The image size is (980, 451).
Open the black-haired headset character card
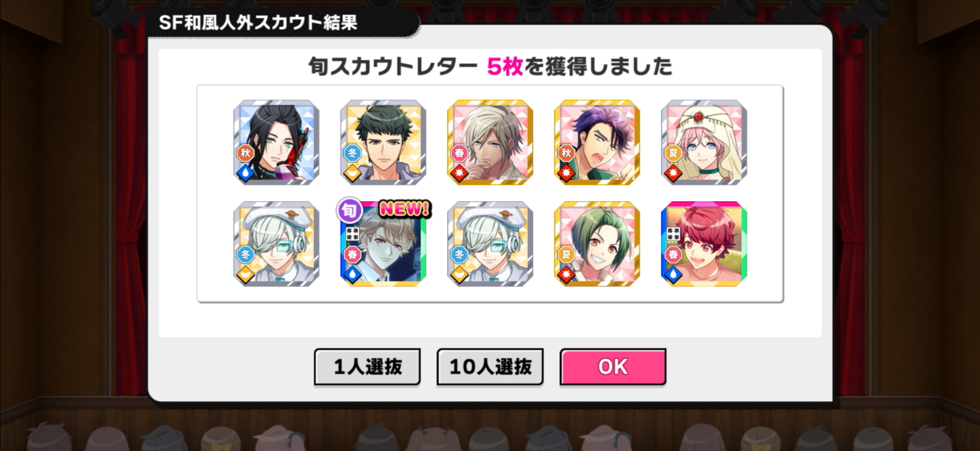(276, 143)
